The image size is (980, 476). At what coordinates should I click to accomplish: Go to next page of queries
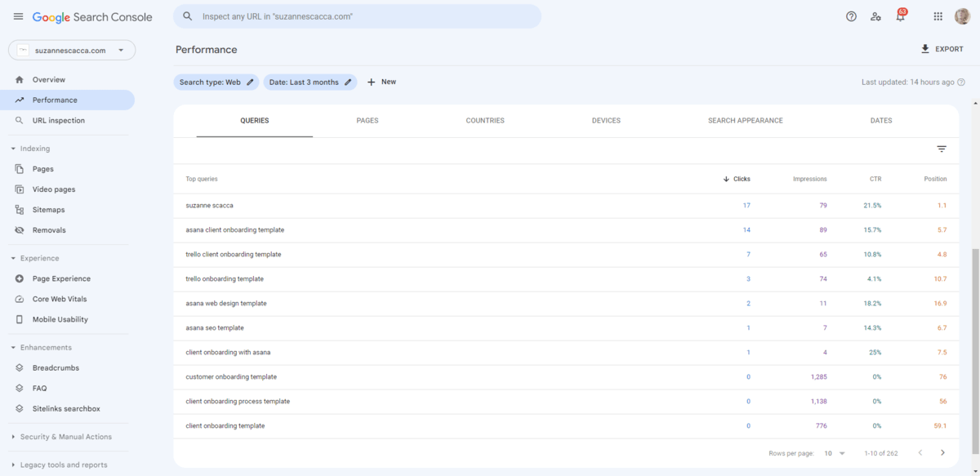pos(942,452)
